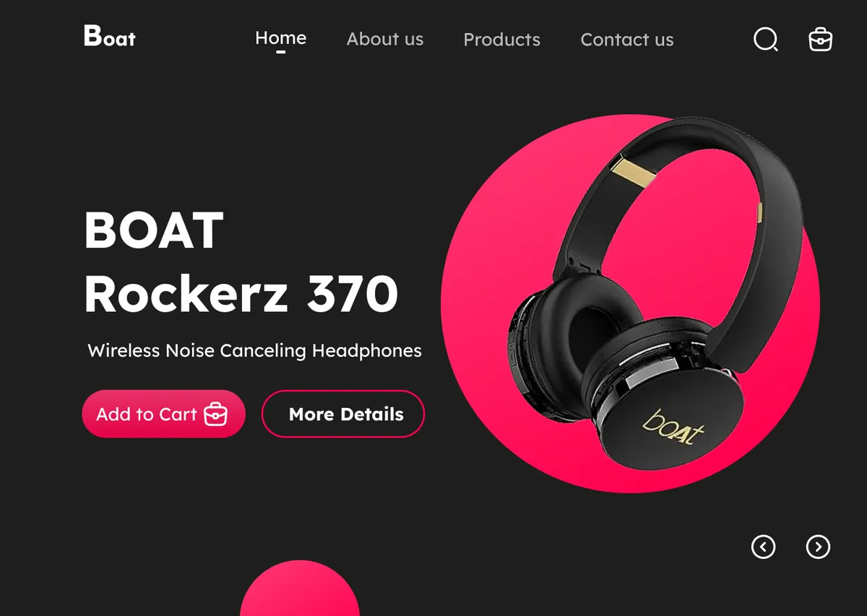Add the Rockerz 370 to cart
The height and width of the screenshot is (616, 867).
pos(163,414)
